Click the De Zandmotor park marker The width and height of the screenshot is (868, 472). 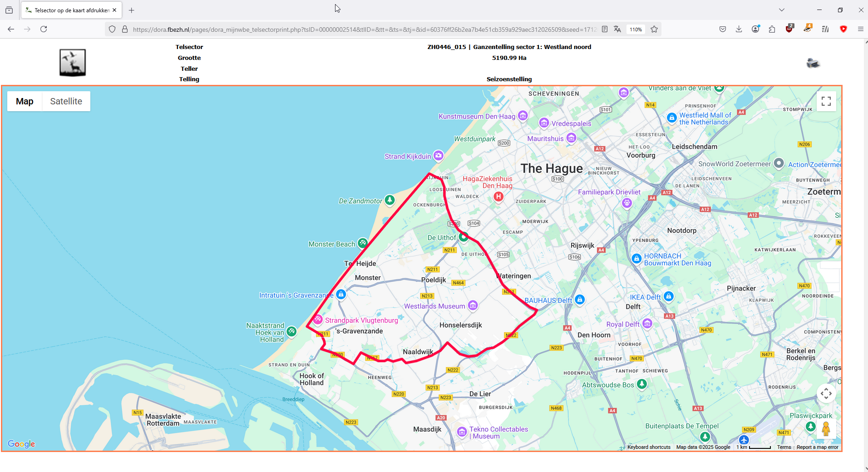pyautogui.click(x=390, y=200)
